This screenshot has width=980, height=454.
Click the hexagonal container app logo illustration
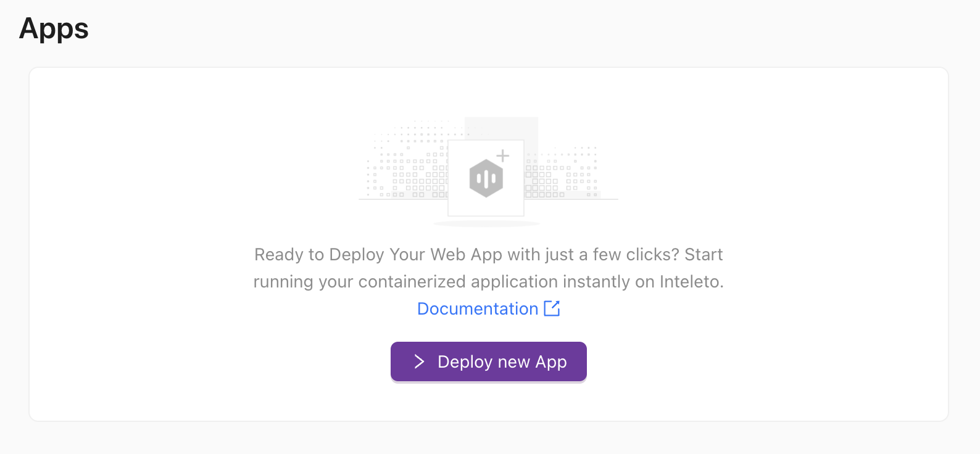pos(487,179)
